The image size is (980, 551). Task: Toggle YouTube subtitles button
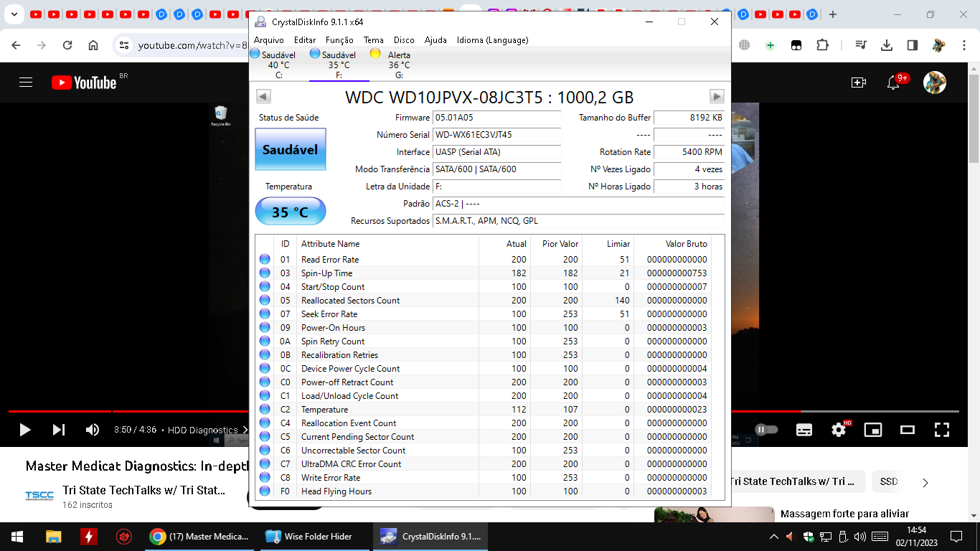pyautogui.click(x=804, y=430)
